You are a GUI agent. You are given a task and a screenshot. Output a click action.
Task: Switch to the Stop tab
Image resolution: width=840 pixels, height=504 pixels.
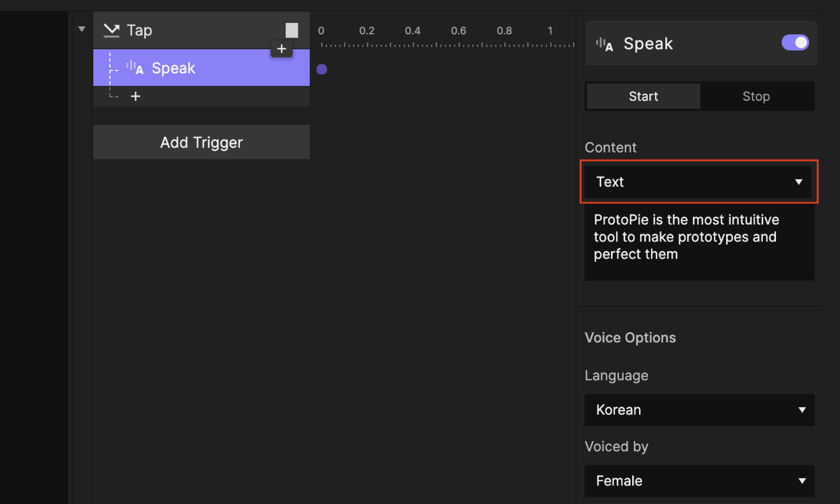coord(756,96)
